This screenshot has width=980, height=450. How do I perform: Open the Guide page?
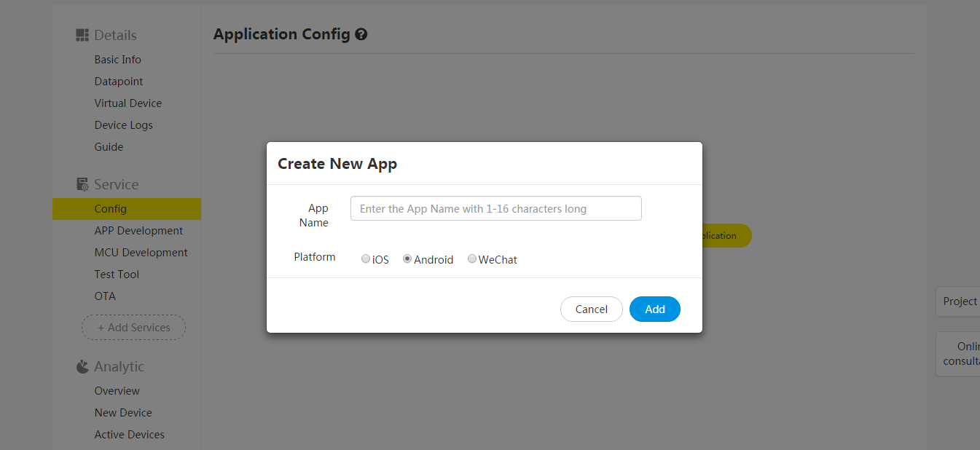[108, 146]
